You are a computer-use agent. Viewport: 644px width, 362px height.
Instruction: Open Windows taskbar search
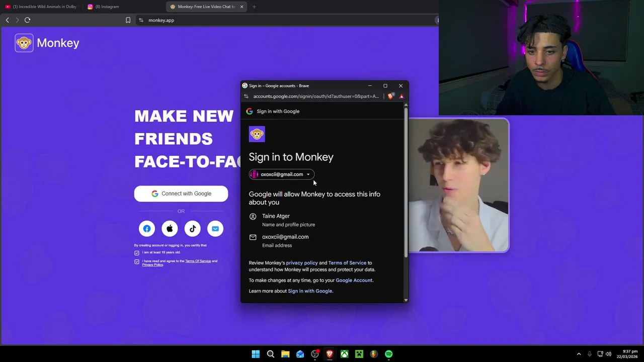pyautogui.click(x=271, y=354)
